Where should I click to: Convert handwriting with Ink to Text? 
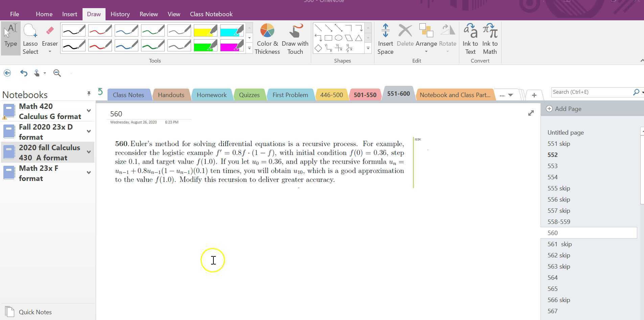pos(470,37)
